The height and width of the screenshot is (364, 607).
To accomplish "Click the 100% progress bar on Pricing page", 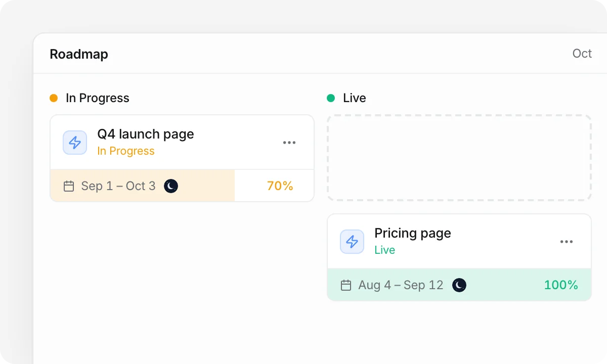I will (459, 285).
